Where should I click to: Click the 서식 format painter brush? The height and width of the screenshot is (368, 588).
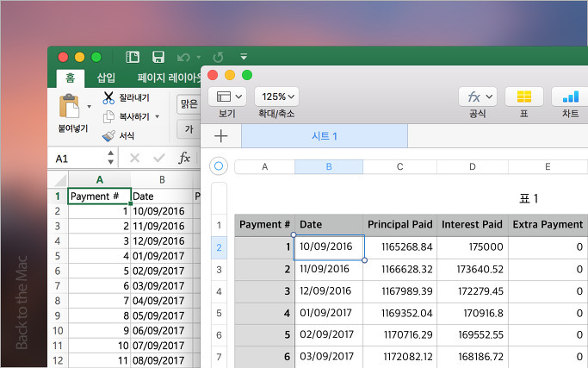point(108,135)
